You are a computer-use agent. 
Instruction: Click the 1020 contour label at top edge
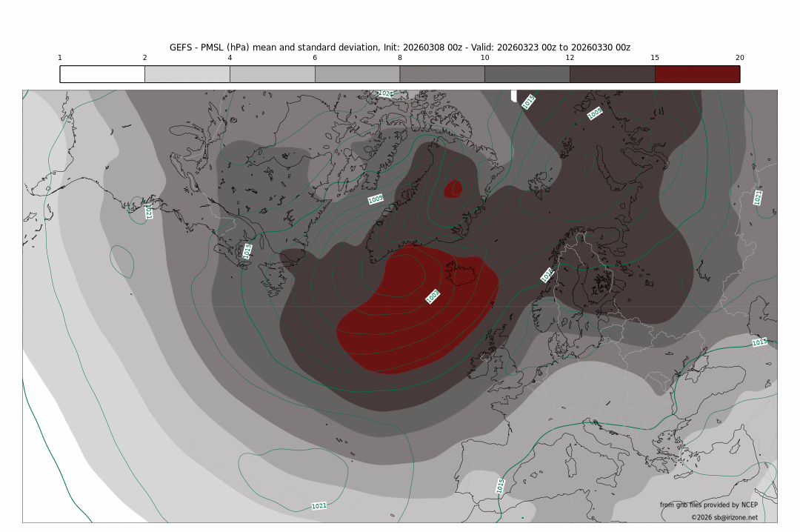[385, 94]
